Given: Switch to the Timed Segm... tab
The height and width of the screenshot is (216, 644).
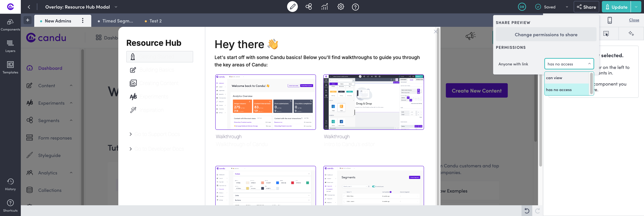Looking at the screenshot, I should click(x=117, y=21).
